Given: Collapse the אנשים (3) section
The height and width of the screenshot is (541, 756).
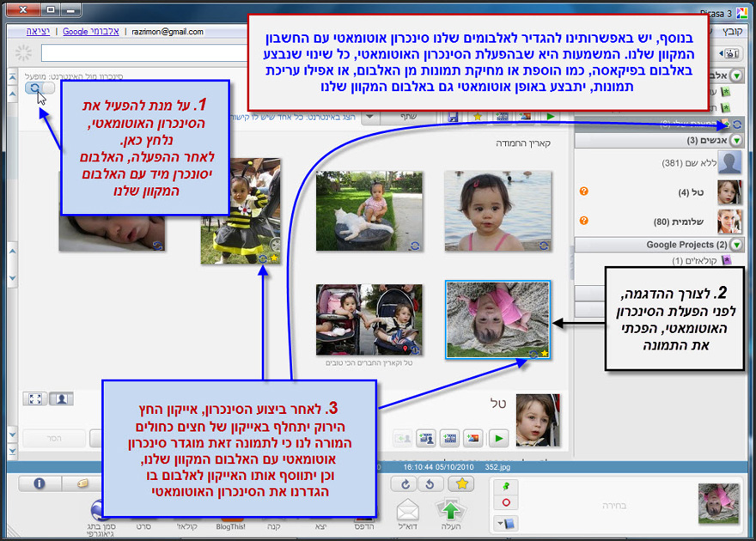Looking at the screenshot, I should 736,140.
